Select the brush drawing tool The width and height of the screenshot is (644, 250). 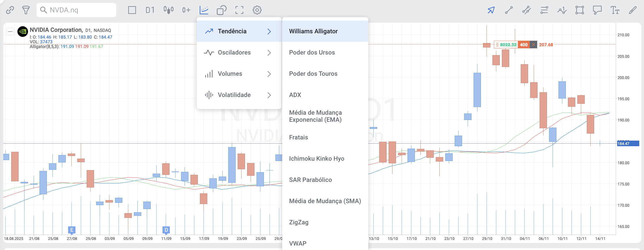click(633, 10)
